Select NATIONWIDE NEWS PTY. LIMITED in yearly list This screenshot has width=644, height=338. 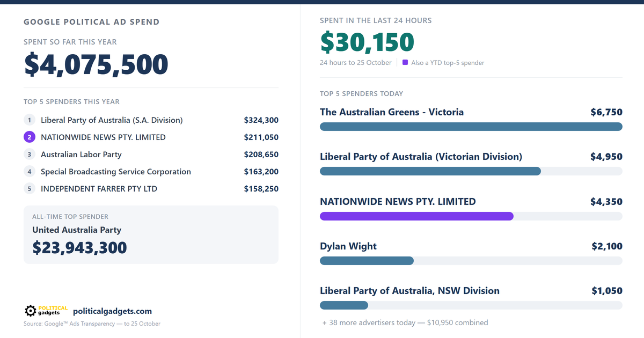151,137
